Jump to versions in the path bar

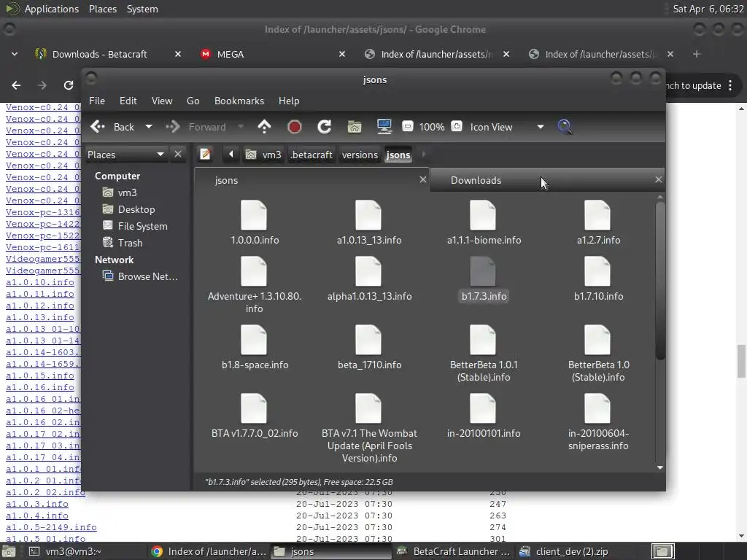[360, 155]
